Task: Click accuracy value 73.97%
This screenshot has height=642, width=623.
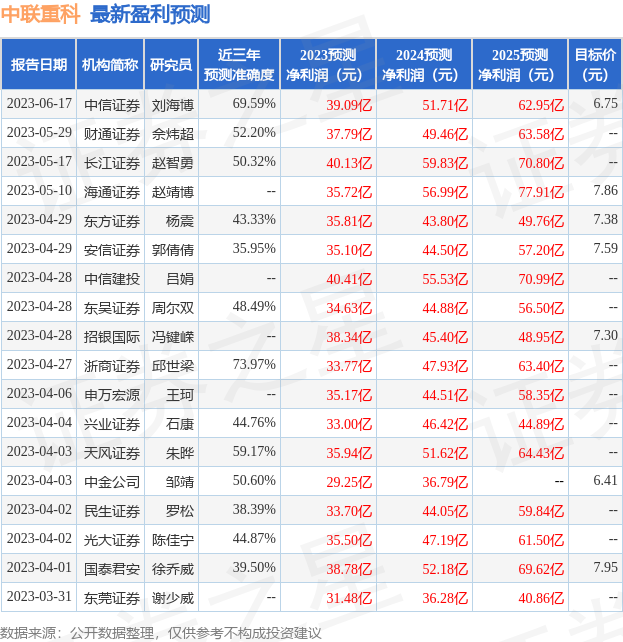Action: 254,365
